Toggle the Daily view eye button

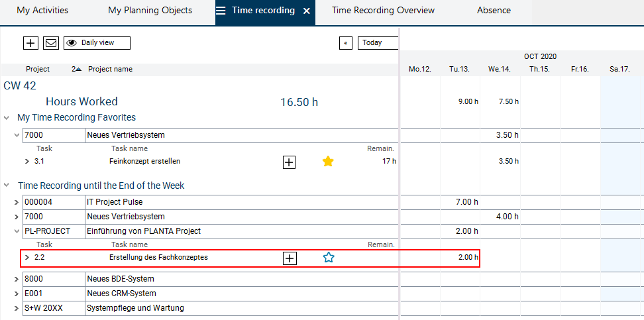(97, 43)
